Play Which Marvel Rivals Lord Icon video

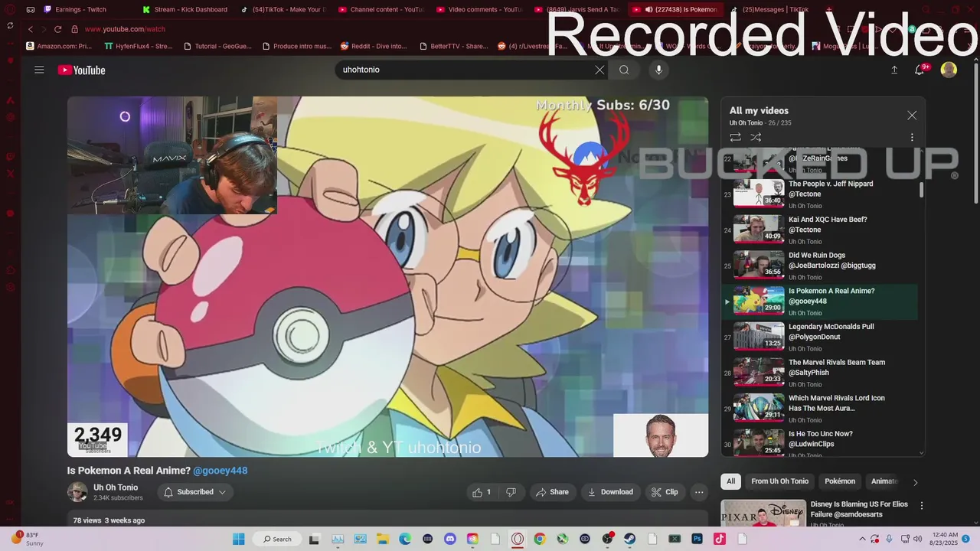point(819,409)
